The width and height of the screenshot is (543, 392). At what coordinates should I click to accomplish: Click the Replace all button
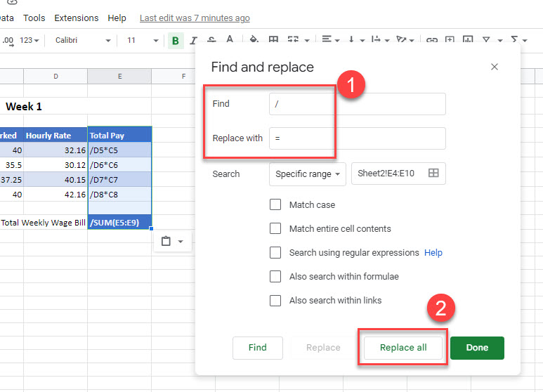pyautogui.click(x=403, y=348)
